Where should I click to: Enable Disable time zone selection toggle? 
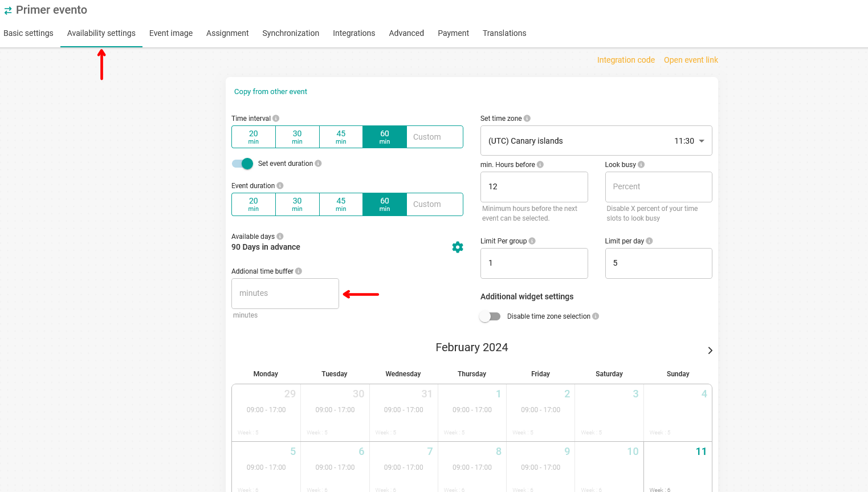(490, 316)
